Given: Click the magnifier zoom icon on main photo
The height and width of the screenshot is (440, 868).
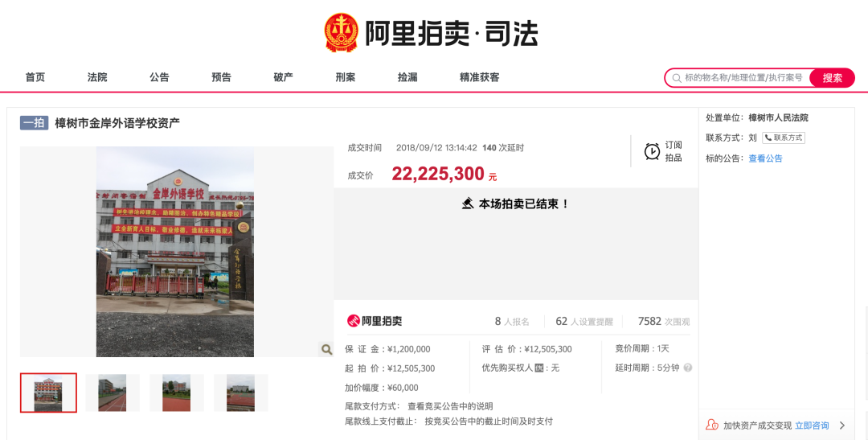Looking at the screenshot, I should coord(326,349).
